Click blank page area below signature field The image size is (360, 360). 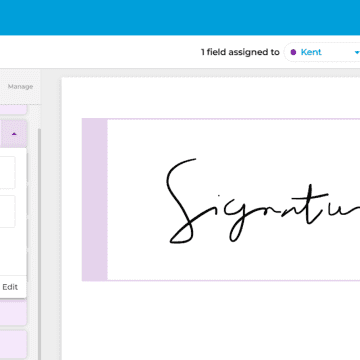tap(211, 320)
